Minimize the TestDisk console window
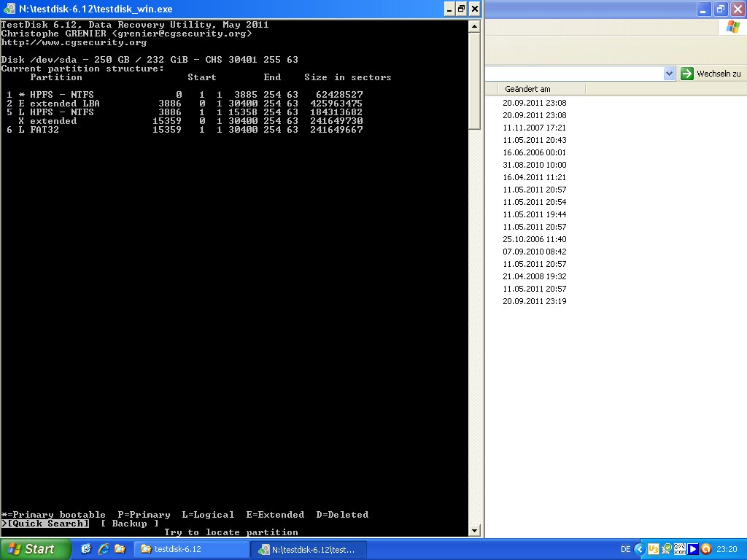The image size is (747, 560). pos(449,9)
